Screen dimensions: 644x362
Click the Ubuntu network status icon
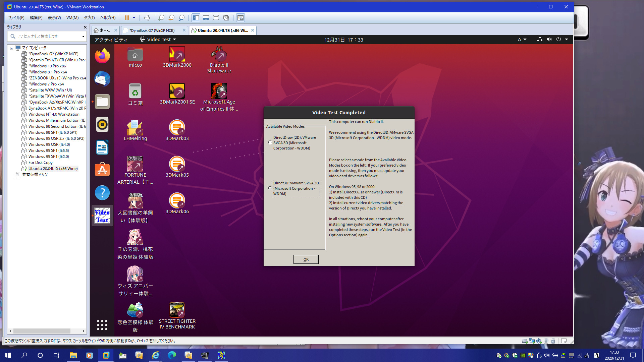(x=540, y=39)
